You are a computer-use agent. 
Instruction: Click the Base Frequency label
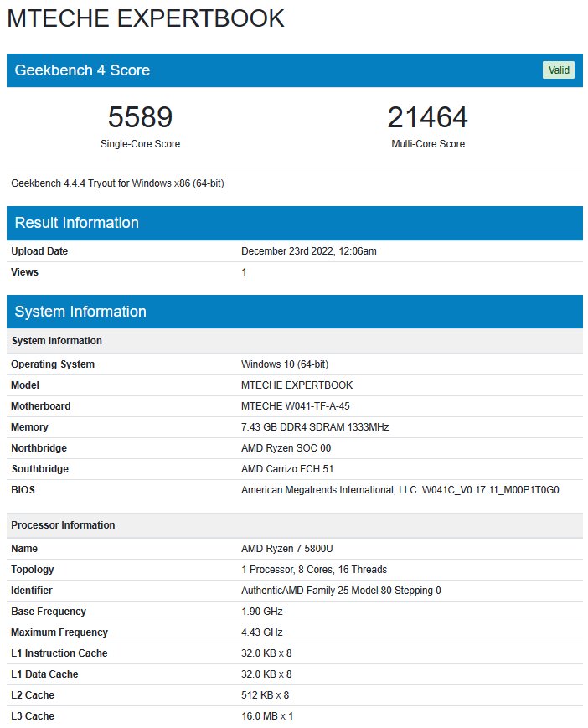coord(49,611)
